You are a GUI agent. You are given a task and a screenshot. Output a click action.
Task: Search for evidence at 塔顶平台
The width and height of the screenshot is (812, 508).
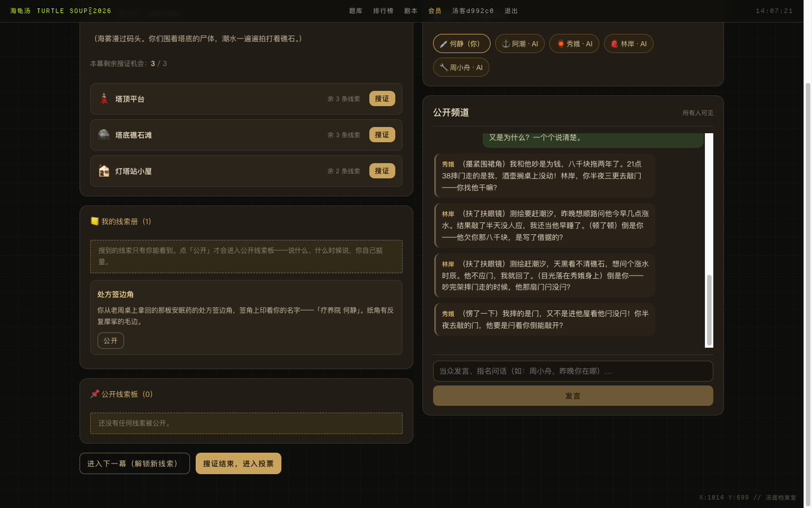point(382,98)
